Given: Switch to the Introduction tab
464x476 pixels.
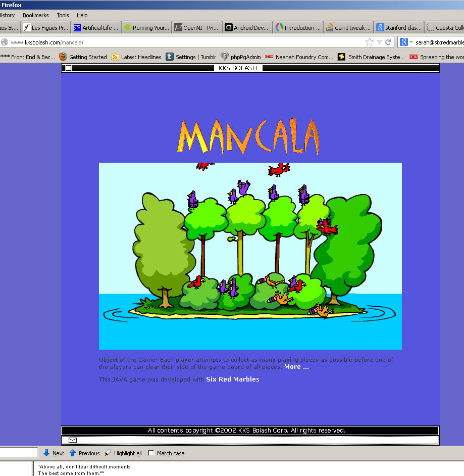Looking at the screenshot, I should [298, 28].
